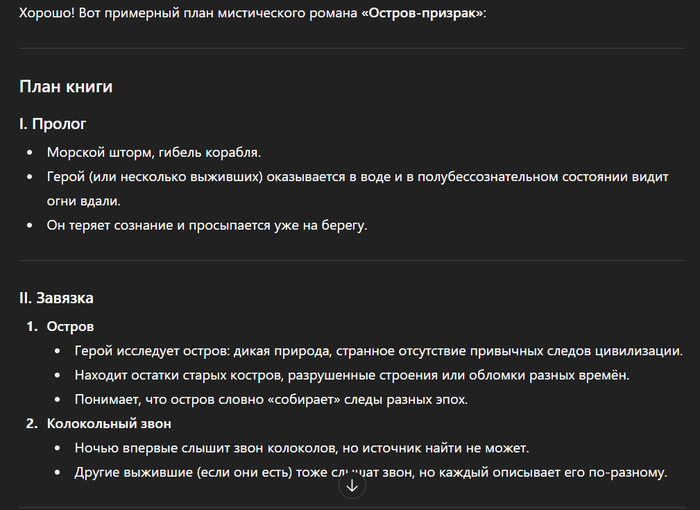The image size is (700, 510).
Task: Click the list number before "Остров"
Action: click(x=31, y=327)
